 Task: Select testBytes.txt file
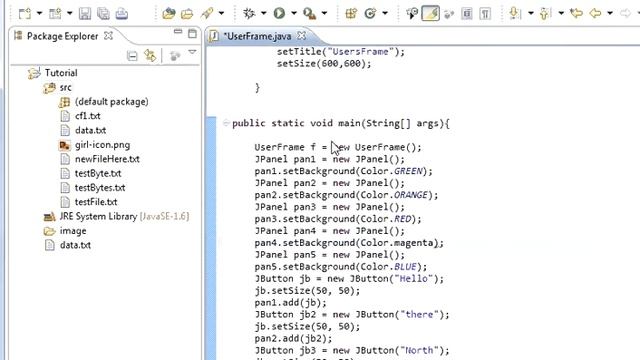(100, 188)
